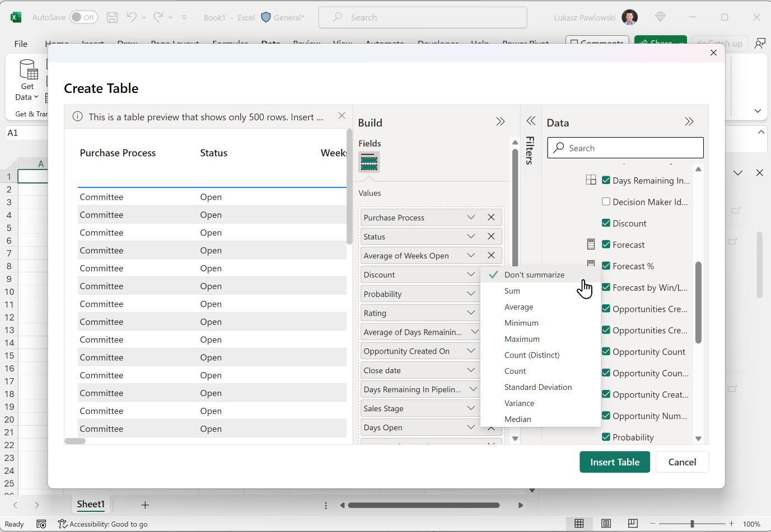Remove Average of Weeks Open field
This screenshot has width=771, height=532.
[491, 256]
